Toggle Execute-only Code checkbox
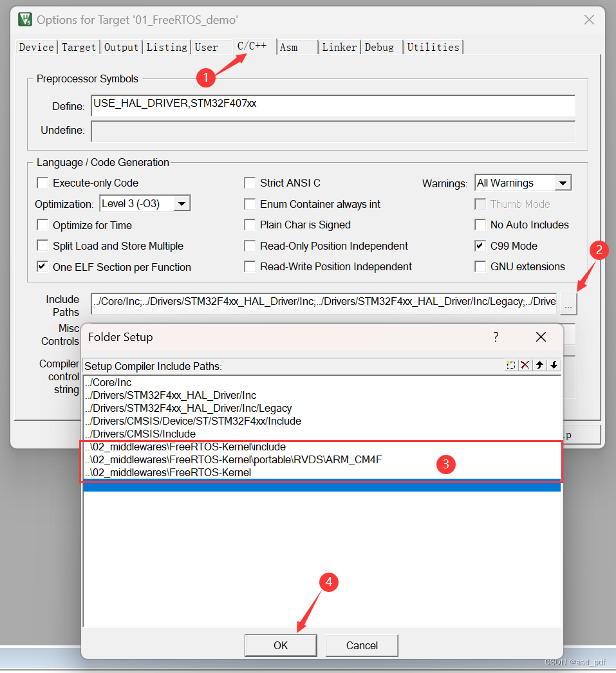The image size is (616, 673). pos(42,183)
